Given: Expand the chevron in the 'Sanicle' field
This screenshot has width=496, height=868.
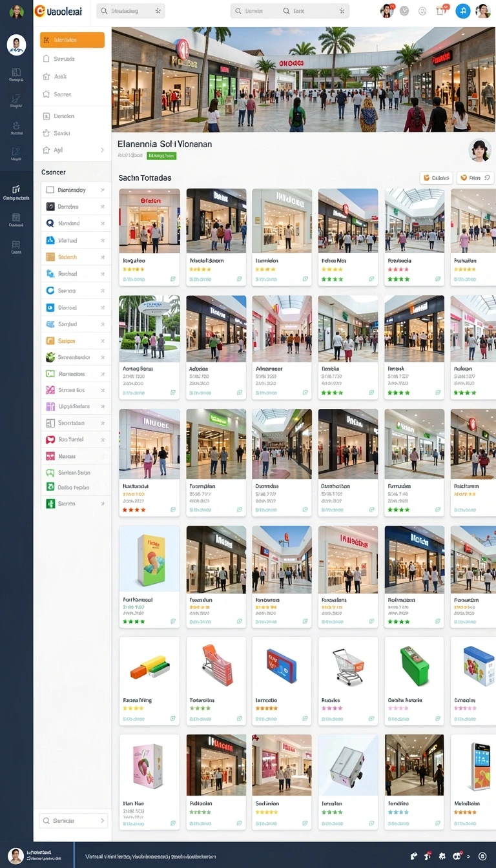Looking at the screenshot, I should pos(102,821).
